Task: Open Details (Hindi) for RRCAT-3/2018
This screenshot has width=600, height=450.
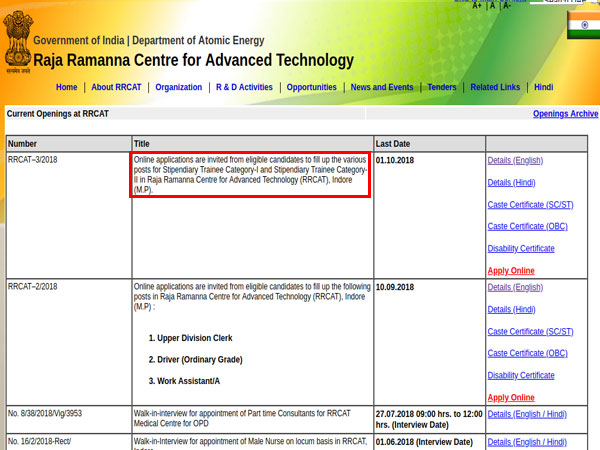Action: (x=511, y=183)
